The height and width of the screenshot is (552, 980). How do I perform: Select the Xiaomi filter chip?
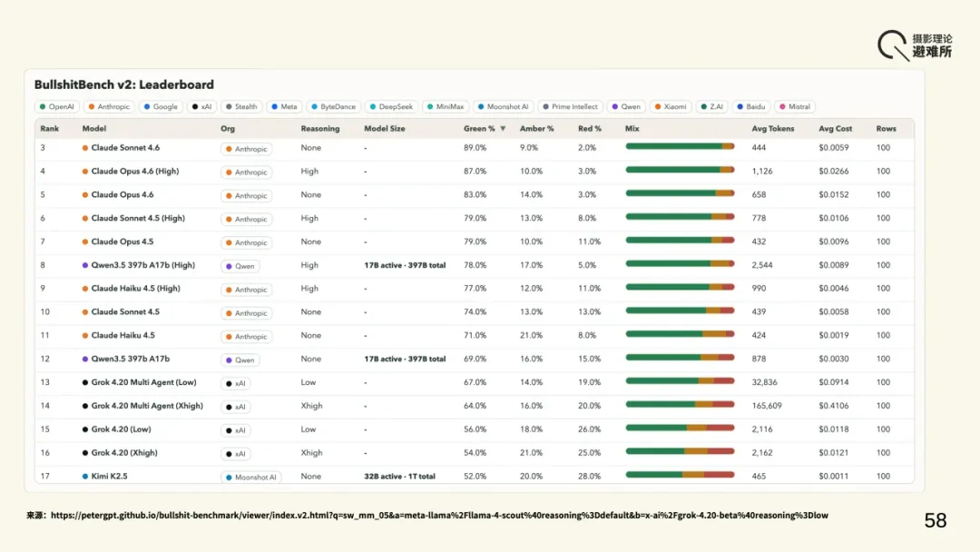click(670, 107)
